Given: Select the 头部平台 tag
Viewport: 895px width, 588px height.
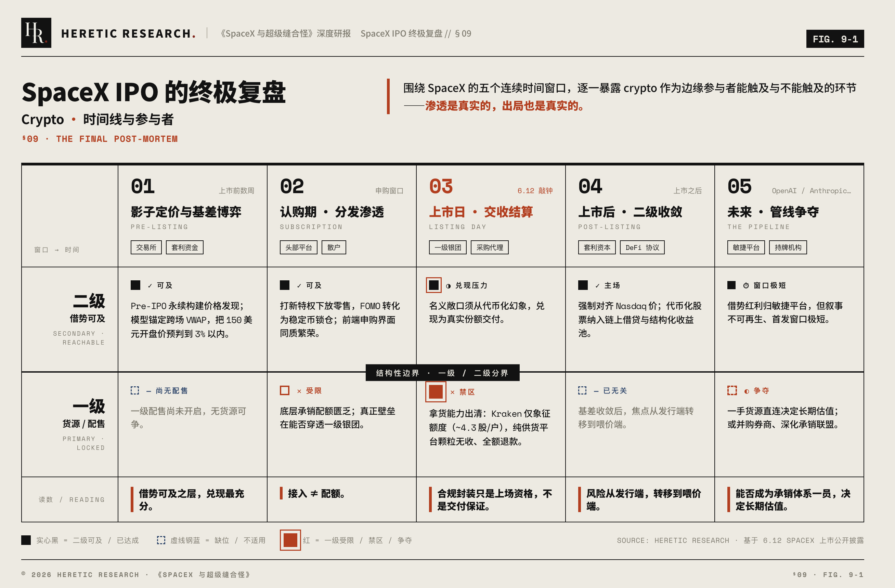Looking at the screenshot, I should (299, 248).
